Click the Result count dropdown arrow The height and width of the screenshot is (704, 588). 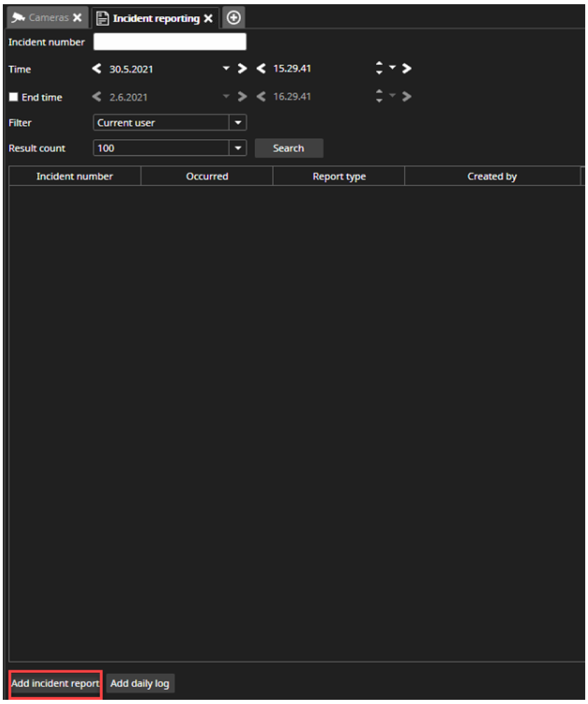238,148
